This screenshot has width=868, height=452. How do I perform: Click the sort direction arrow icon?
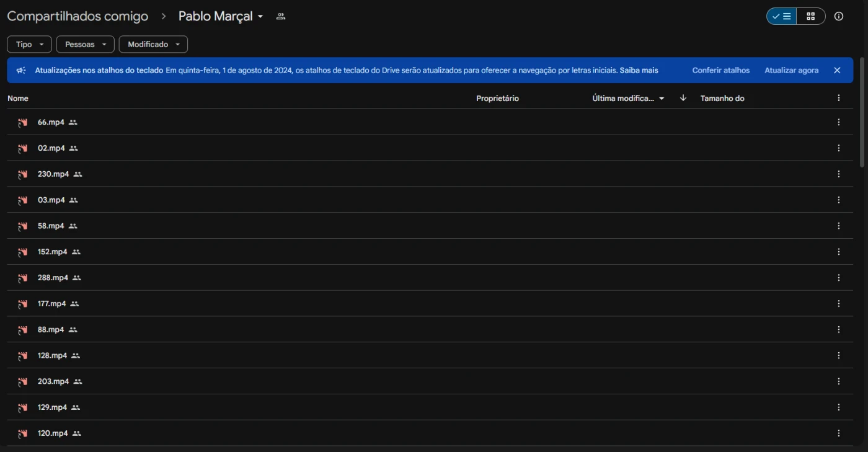tap(683, 98)
